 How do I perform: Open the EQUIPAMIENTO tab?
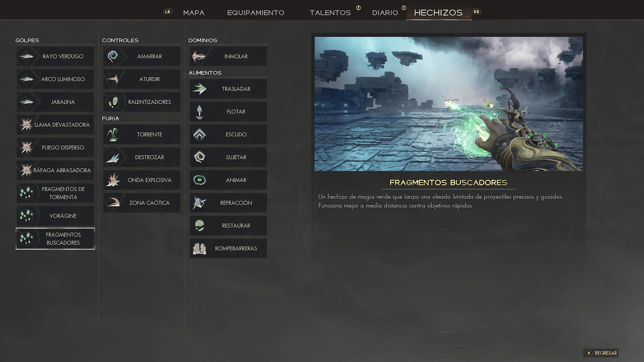[x=256, y=13]
